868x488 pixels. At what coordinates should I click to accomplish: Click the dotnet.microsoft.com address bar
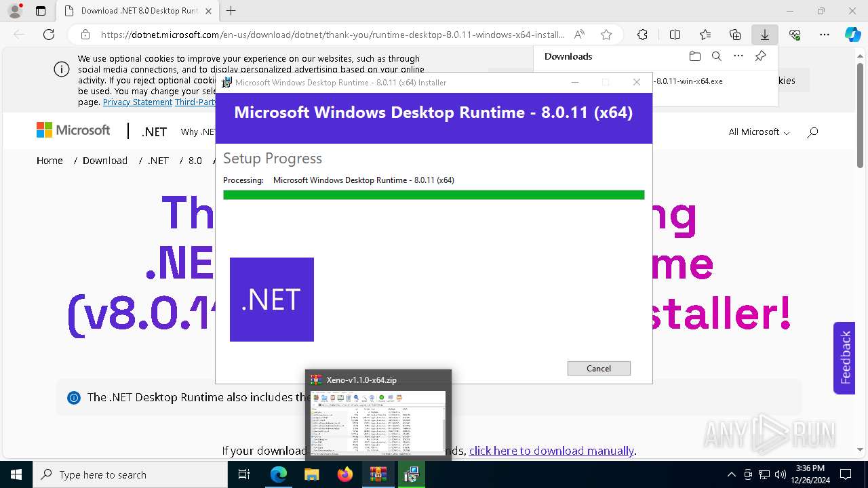click(332, 35)
